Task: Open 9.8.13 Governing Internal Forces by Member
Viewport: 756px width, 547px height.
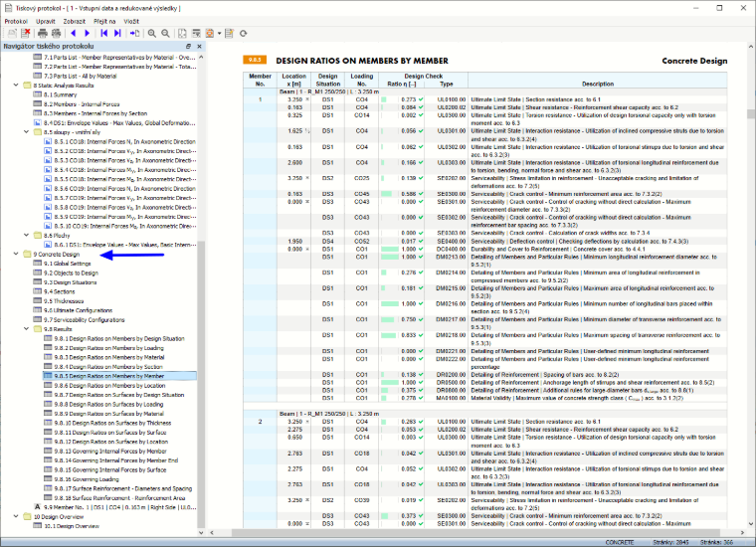Action: [x=110, y=452]
